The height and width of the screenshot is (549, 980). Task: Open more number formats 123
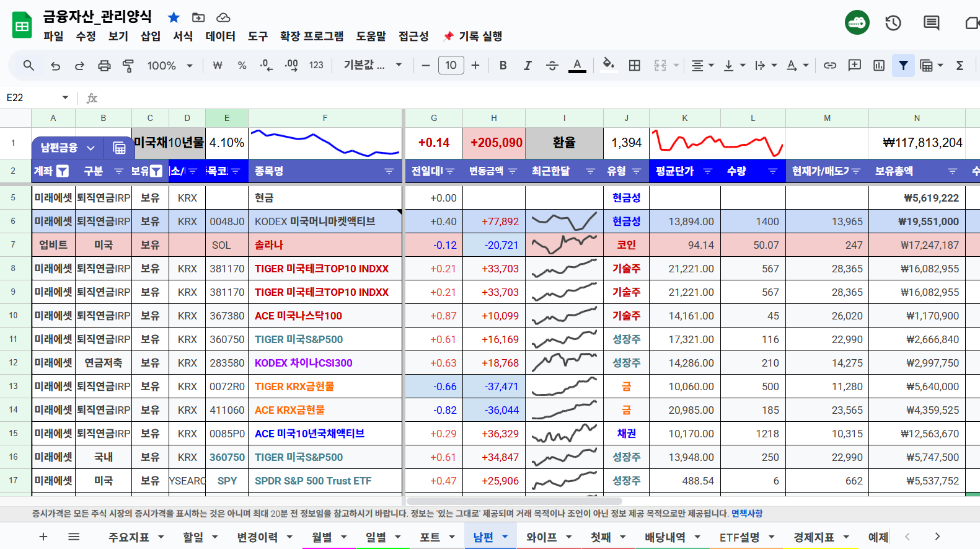[316, 65]
